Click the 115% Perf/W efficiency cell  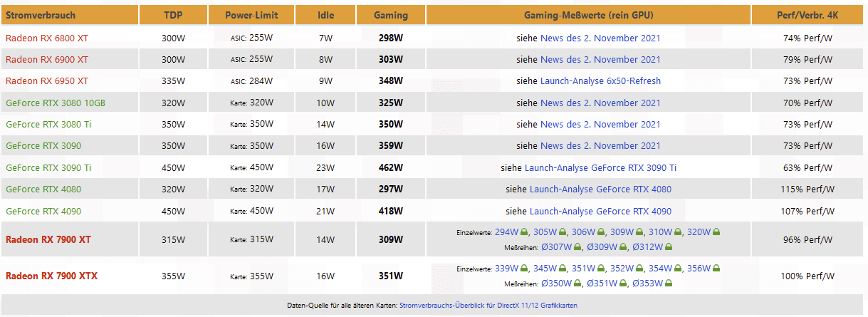point(808,189)
